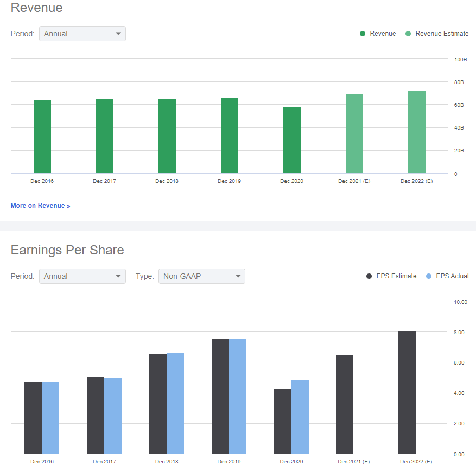
Task: Hide the EPS Actual series via legend label
Action: [x=452, y=276]
